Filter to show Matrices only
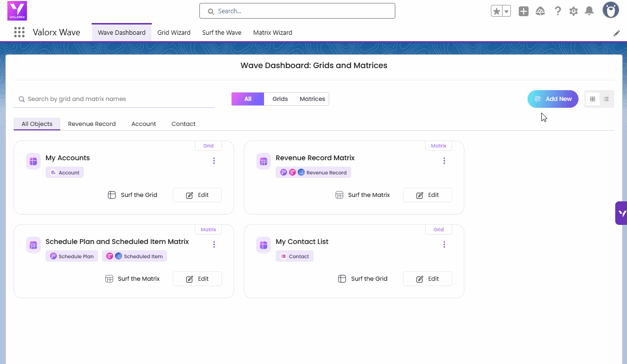 (x=312, y=99)
